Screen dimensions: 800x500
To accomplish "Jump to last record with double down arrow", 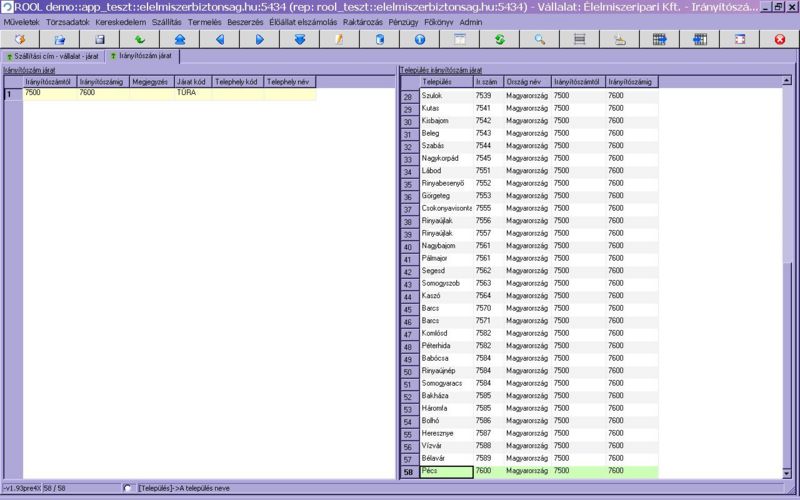I will coord(300,40).
